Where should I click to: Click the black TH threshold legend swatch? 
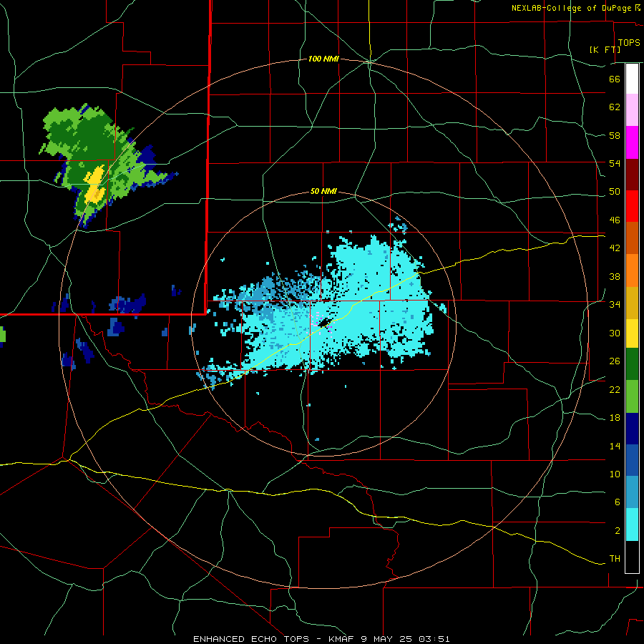[632, 557]
